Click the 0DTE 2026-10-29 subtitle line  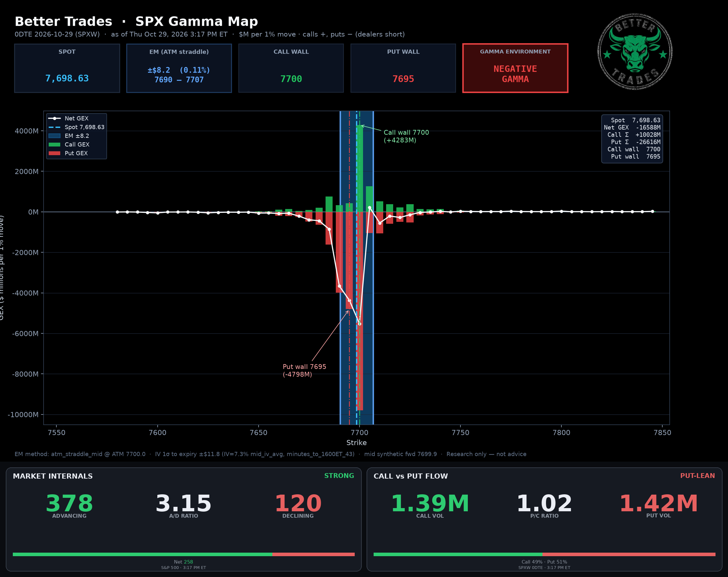coord(210,34)
